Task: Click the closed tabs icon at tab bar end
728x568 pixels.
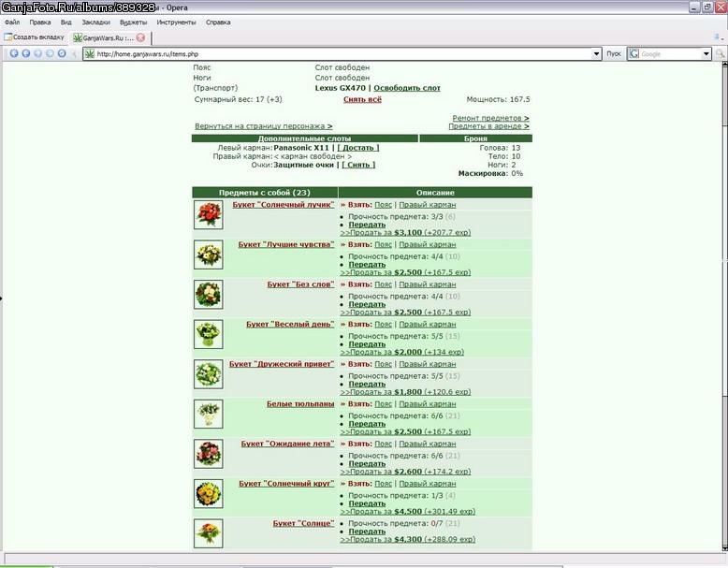Action: pyautogui.click(x=721, y=37)
